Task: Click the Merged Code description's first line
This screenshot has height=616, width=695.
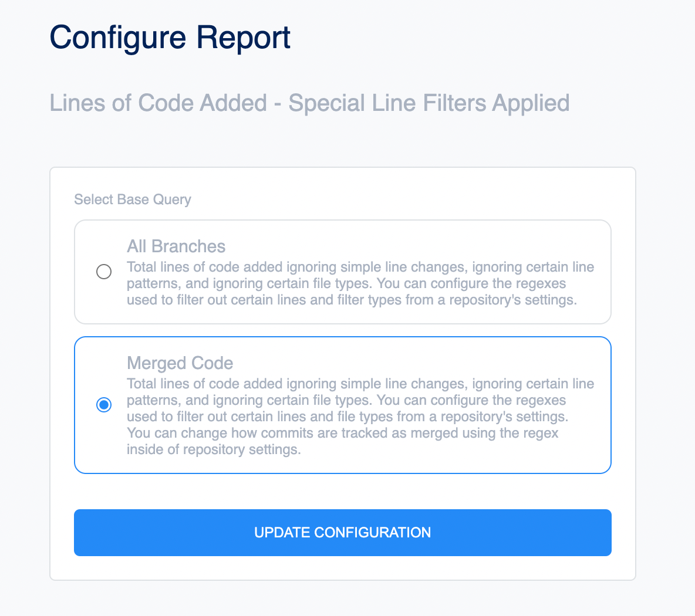Action: coord(360,384)
